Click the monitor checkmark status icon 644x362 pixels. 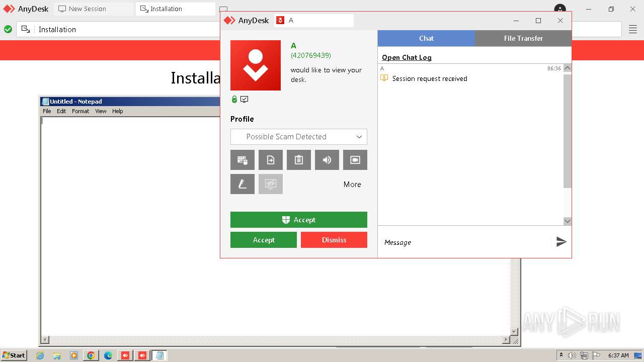(x=245, y=100)
